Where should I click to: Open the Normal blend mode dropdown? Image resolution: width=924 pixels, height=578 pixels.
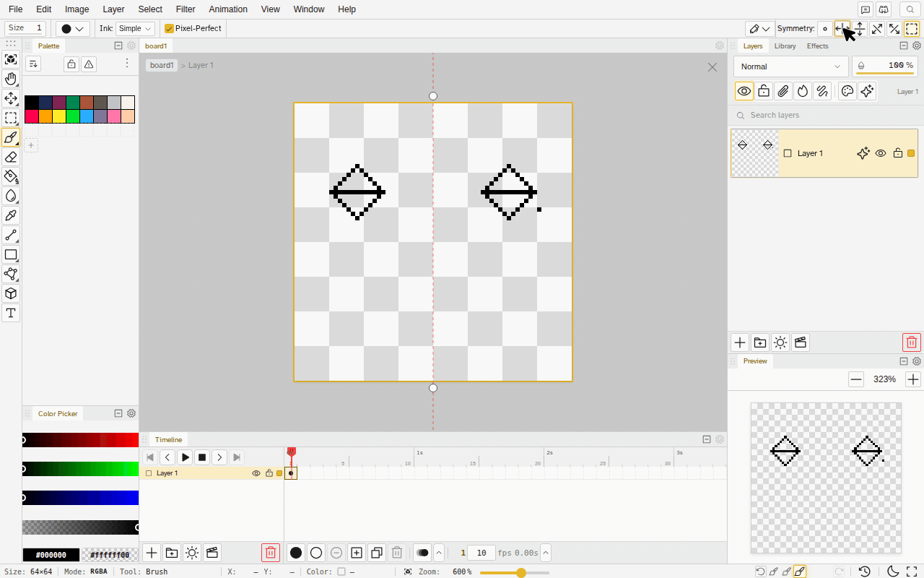pyautogui.click(x=791, y=66)
